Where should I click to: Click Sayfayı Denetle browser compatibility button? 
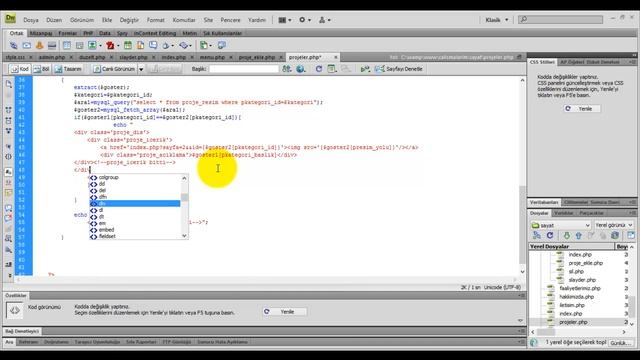pos(399,69)
